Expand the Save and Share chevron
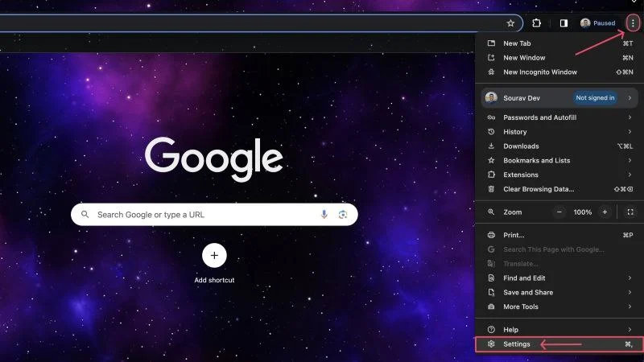The height and width of the screenshot is (362, 644). 630,292
